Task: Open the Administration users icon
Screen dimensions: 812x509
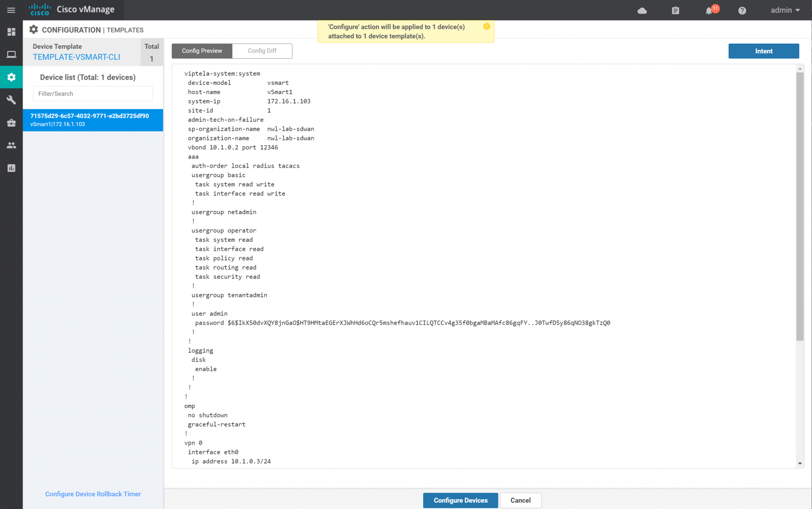Action: point(11,145)
